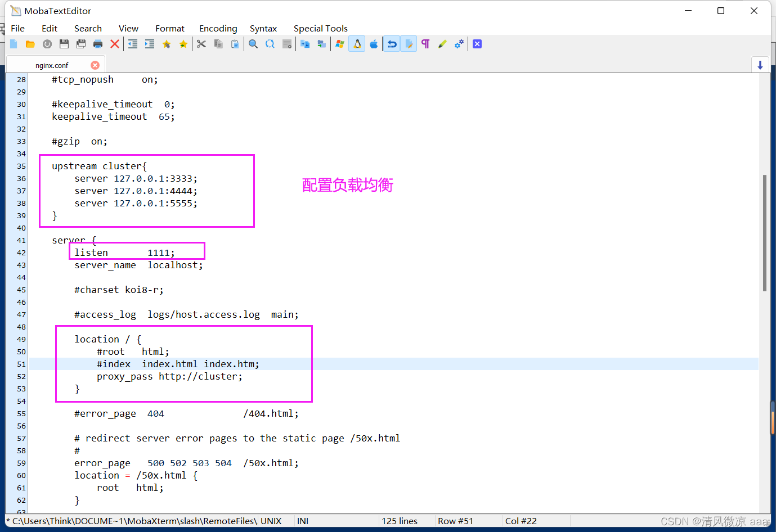This screenshot has height=532, width=776.
Task: Click the port '1111;' on listen line
Action: [162, 253]
